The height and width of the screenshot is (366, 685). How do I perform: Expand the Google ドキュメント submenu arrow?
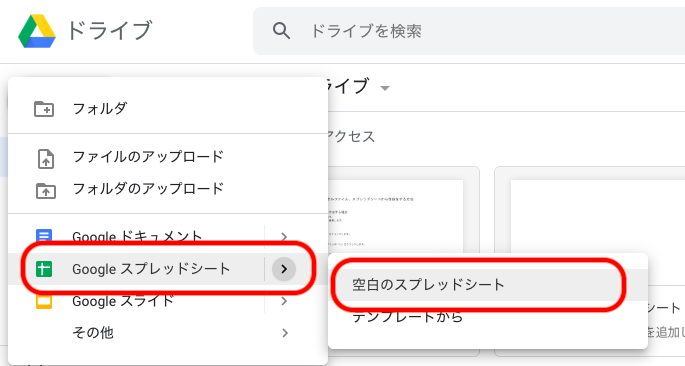[x=284, y=237]
